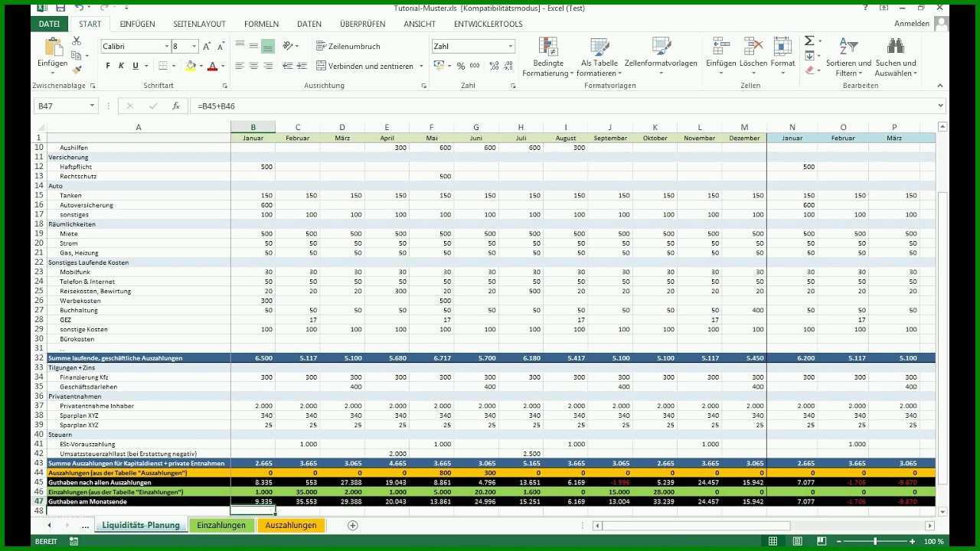
Task: Open the Help question mark icon
Action: point(866,8)
